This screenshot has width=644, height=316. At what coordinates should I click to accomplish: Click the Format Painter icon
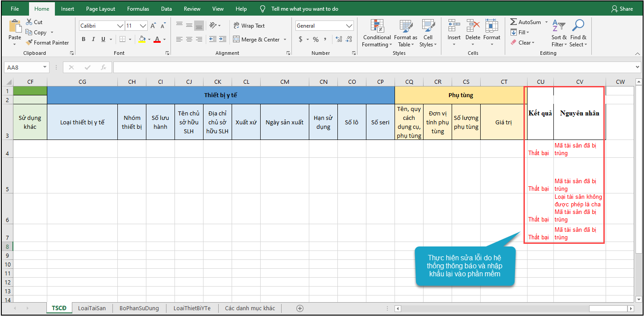29,43
